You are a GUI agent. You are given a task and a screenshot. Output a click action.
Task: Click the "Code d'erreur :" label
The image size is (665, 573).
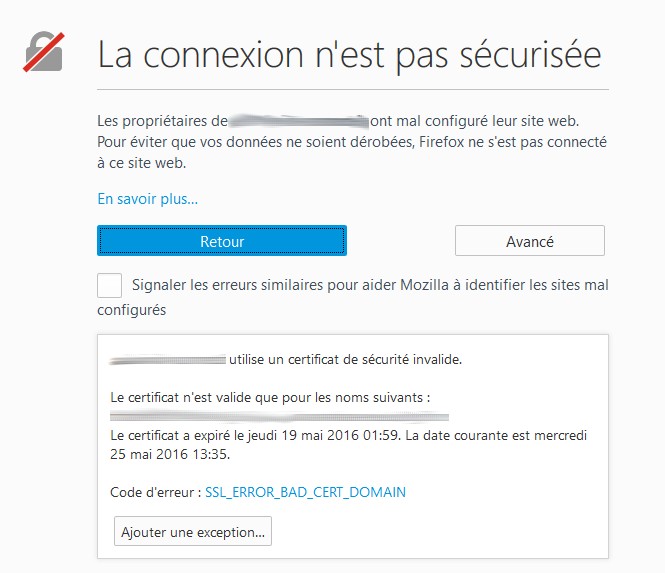click(x=156, y=492)
